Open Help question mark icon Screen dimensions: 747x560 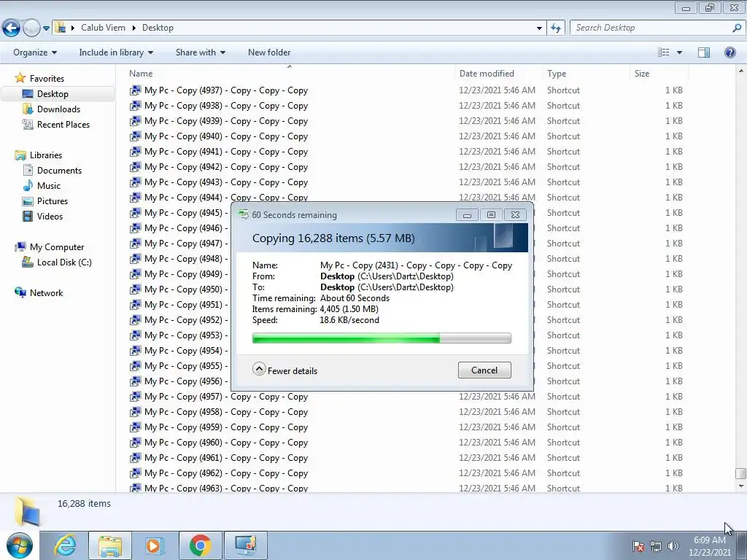(729, 52)
